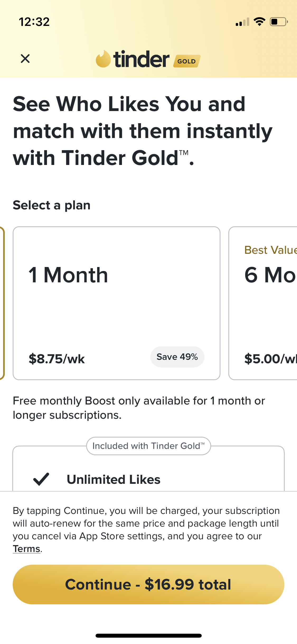Tap the $8.75/wk price text
The image size is (297, 644).
pos(57,359)
